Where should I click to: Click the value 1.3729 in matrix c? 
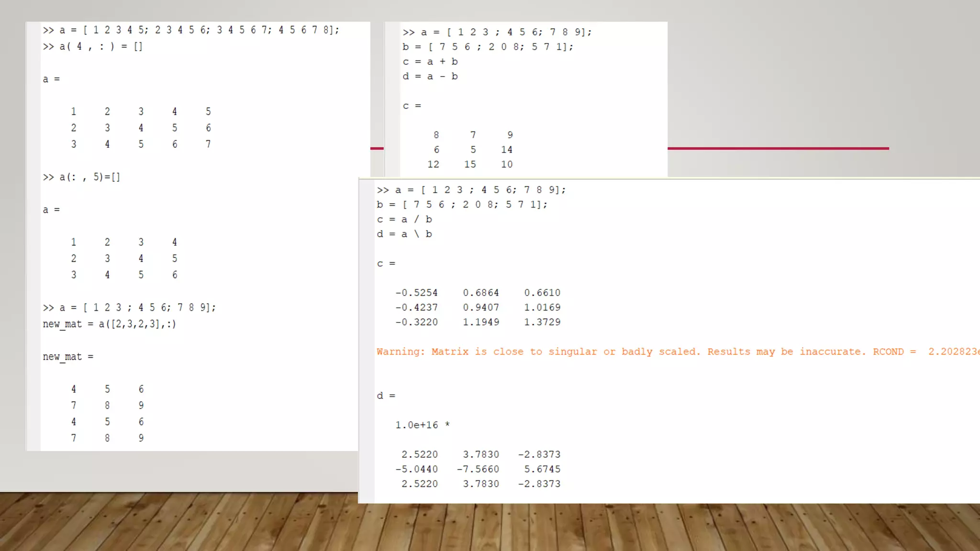point(542,322)
